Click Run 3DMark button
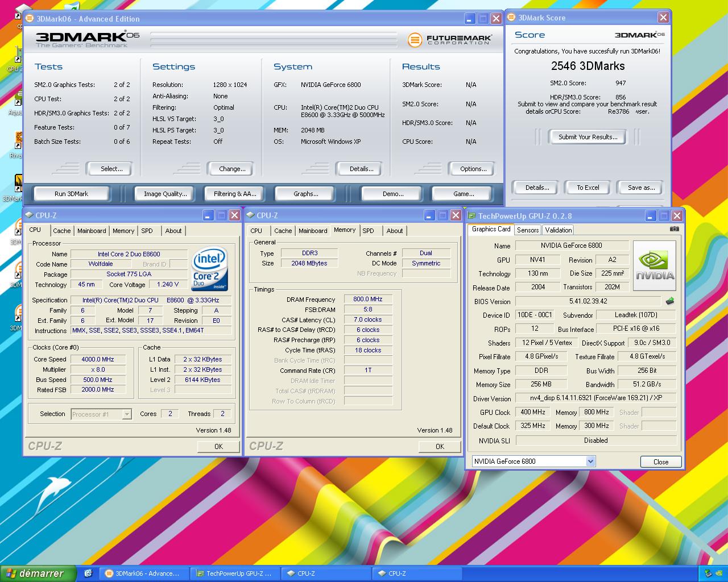 (x=72, y=194)
